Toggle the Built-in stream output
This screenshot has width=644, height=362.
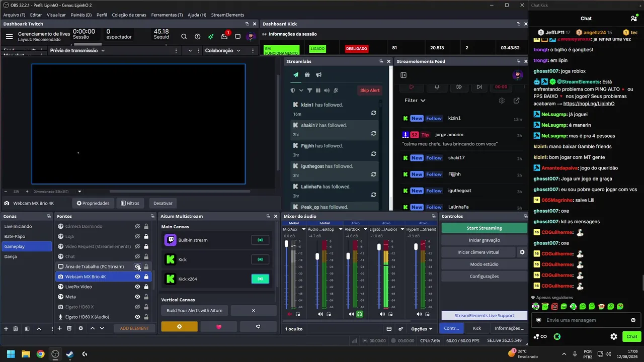[260, 240]
